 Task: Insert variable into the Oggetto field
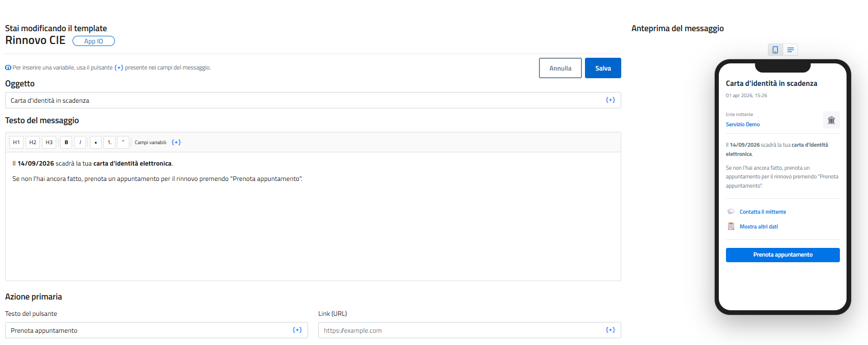(x=610, y=100)
